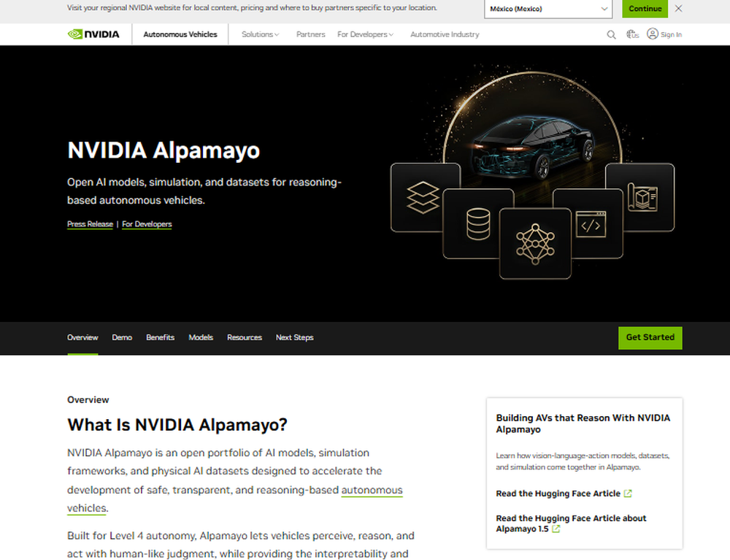Select the Resources tab
Image resolution: width=730 pixels, height=560 pixels.
pos(245,337)
